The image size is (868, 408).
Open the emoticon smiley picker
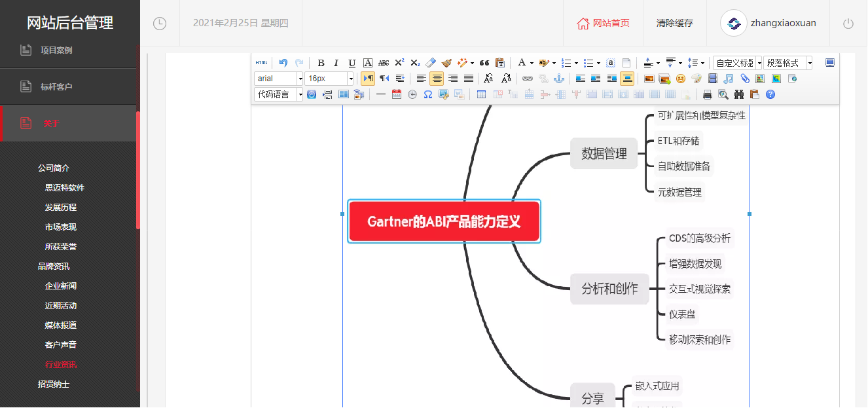[x=681, y=79]
